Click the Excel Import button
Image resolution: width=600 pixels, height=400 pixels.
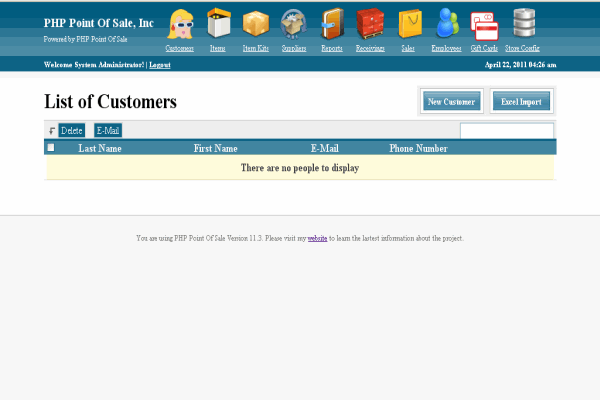coord(521,101)
